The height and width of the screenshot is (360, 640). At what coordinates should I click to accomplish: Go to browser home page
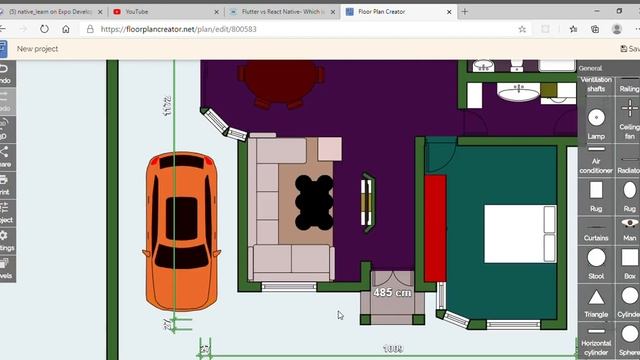click(66, 29)
